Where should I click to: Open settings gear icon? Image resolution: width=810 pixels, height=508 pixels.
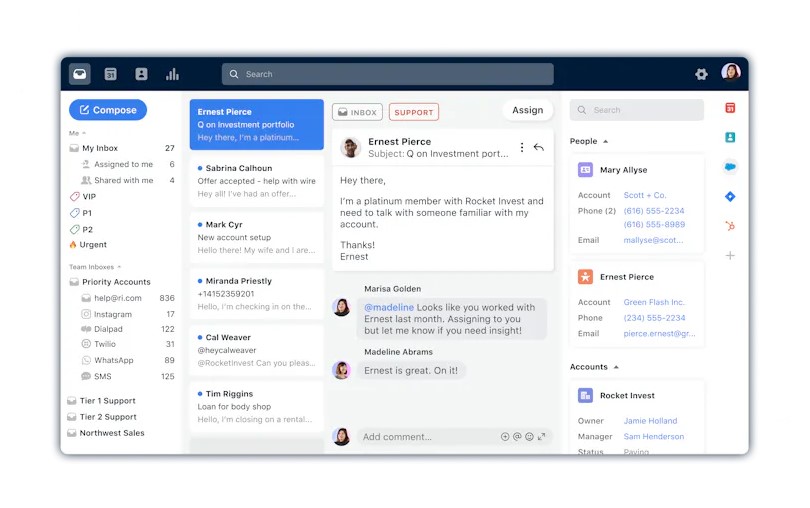(701, 74)
